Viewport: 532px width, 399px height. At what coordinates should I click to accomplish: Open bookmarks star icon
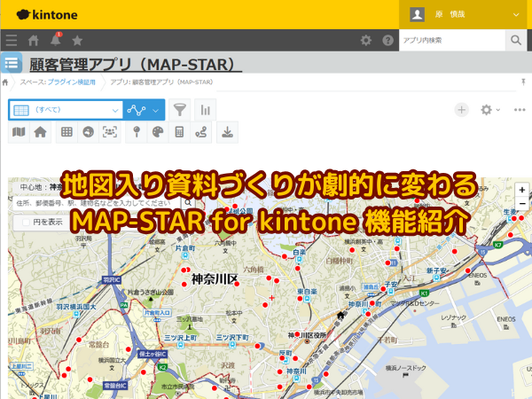77,41
